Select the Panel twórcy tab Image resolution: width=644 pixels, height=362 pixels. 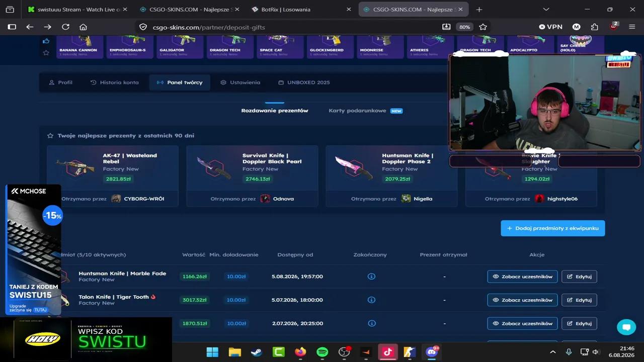click(x=180, y=82)
